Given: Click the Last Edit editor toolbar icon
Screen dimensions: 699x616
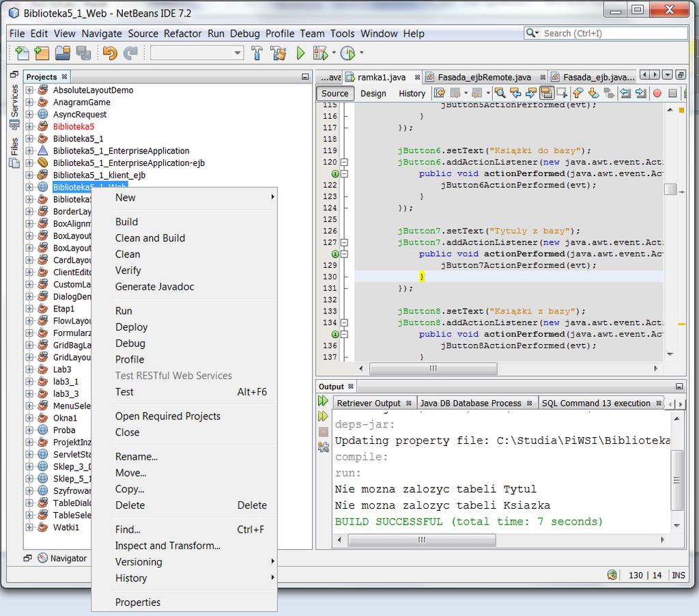Looking at the screenshot, I should (440, 93).
